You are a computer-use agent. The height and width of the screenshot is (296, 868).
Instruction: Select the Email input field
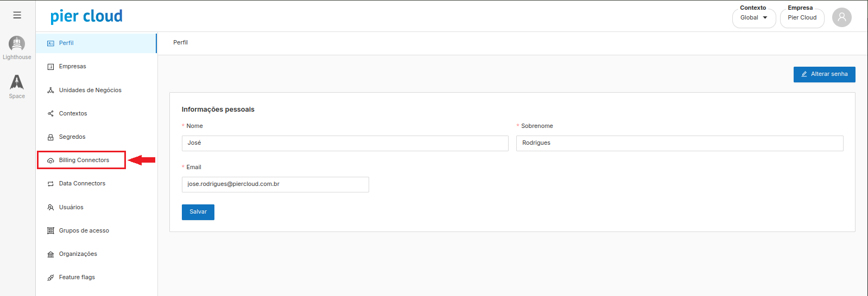point(275,184)
